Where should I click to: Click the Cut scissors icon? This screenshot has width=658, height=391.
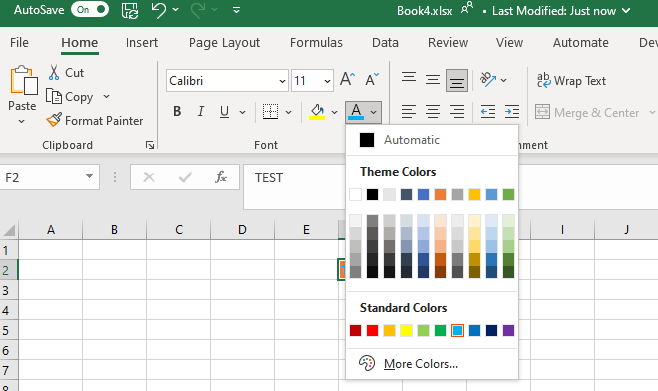[54, 73]
